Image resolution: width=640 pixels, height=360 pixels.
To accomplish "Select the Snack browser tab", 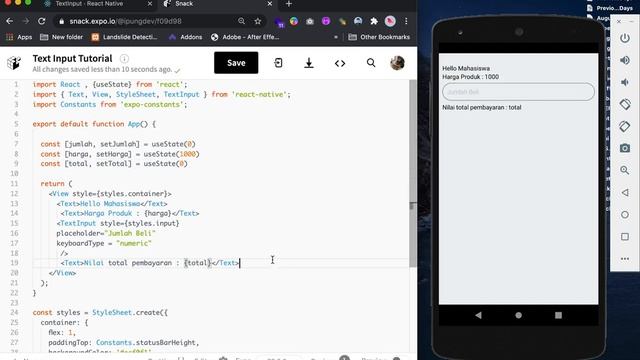I will click(184, 4).
